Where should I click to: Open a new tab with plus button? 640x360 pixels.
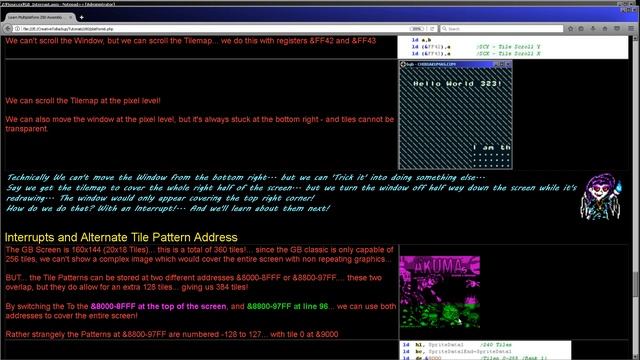click(x=82, y=18)
